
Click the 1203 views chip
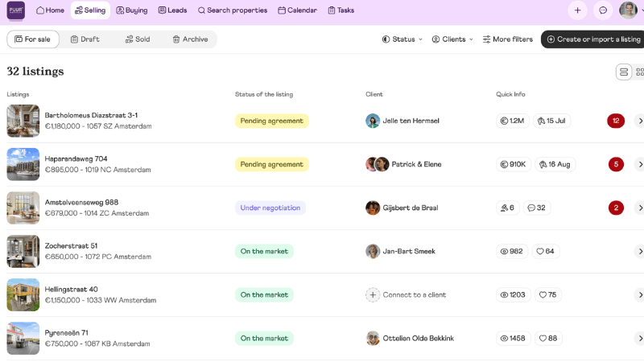(x=513, y=294)
